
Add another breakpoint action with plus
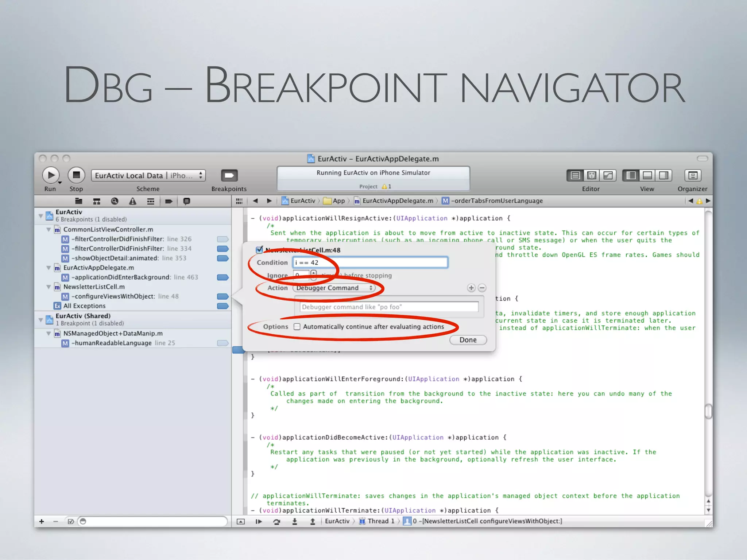pyautogui.click(x=471, y=288)
